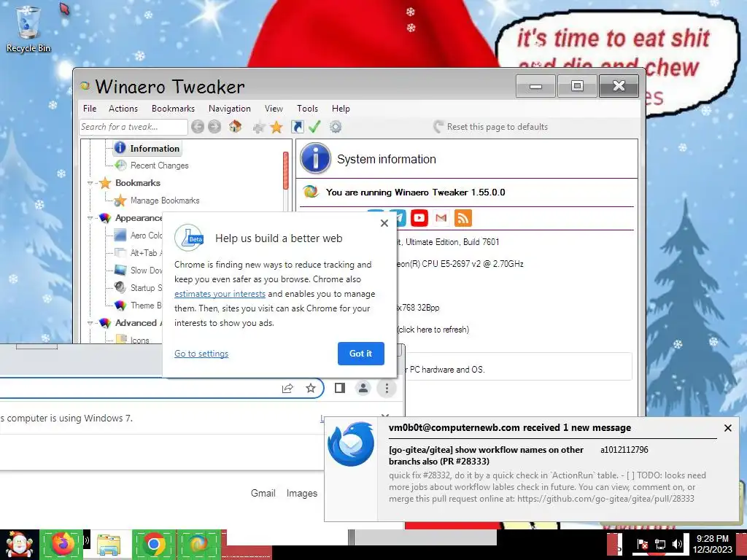The image size is (747, 560).
Task: Click the create shortcut arrow icon in toolbar
Action: [298, 127]
